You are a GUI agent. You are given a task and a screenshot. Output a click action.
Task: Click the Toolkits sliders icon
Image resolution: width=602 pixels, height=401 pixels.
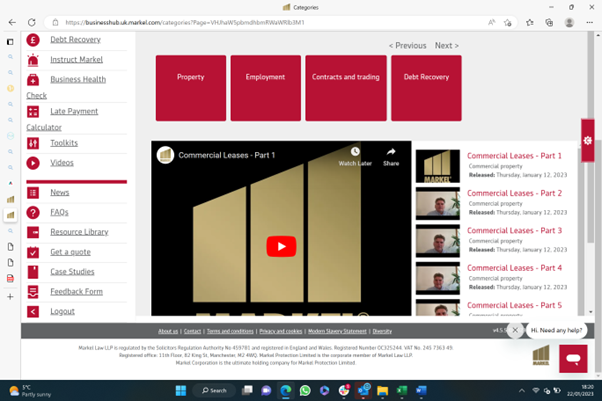point(33,143)
